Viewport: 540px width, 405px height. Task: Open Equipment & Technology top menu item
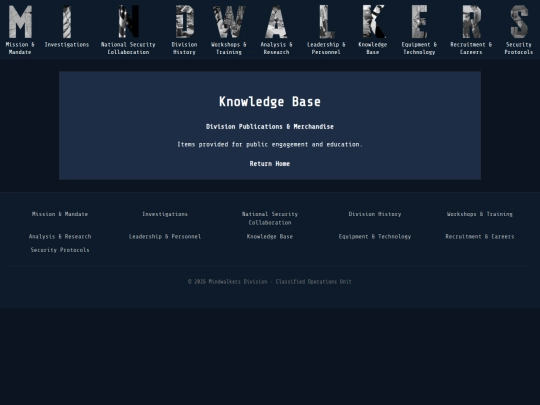419,48
